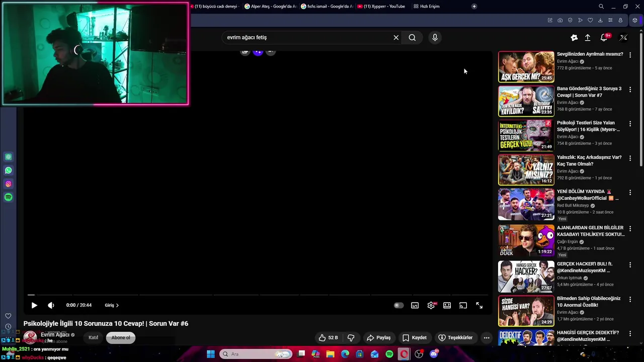Image resolution: width=644 pixels, height=362 pixels.
Task: Open a new browser tab with plus
Action: (474, 7)
